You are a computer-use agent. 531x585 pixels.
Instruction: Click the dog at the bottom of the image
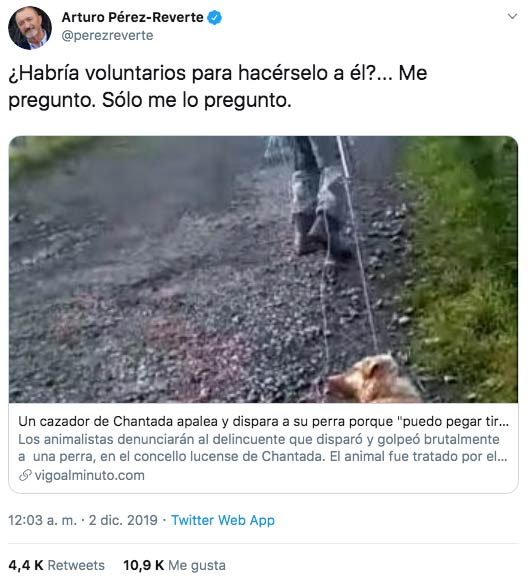coord(373,379)
